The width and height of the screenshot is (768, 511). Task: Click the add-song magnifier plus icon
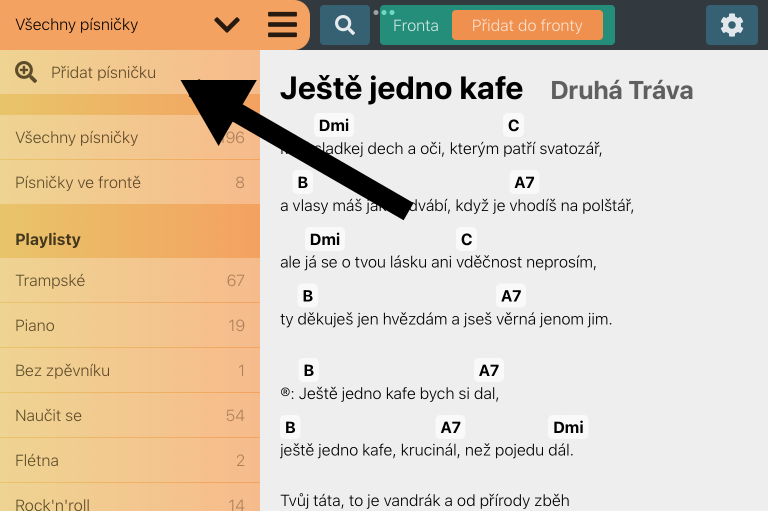pos(25,73)
